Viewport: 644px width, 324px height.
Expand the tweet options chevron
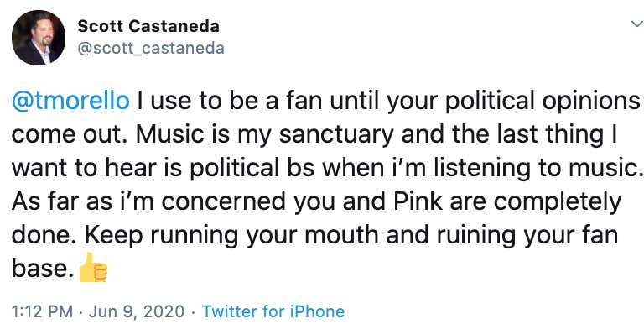[637, 24]
